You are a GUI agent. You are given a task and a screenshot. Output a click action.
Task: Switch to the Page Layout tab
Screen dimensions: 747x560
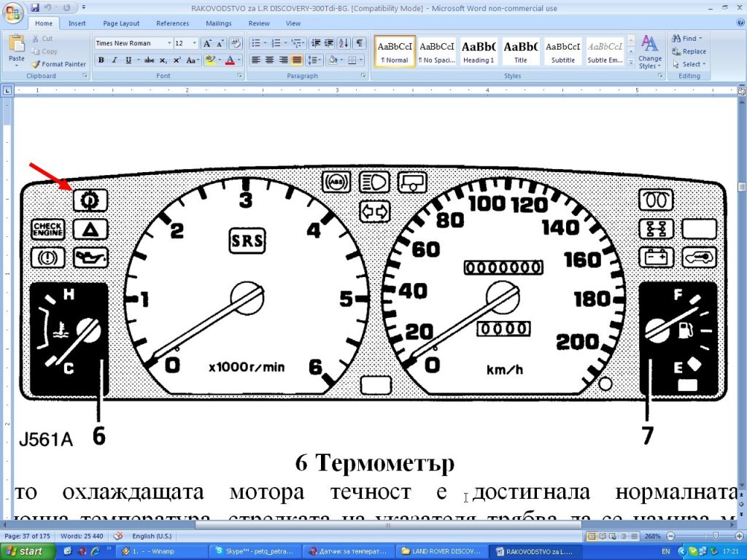[x=121, y=23]
